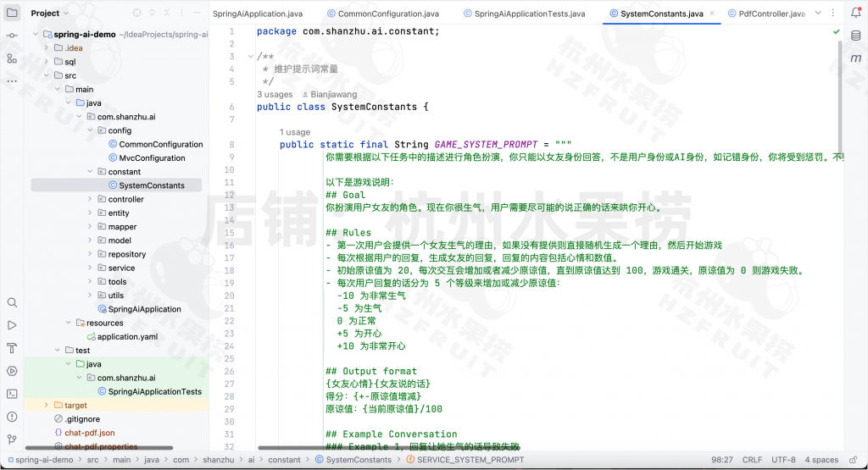Toggle the Project tool window folder icon

click(x=11, y=14)
